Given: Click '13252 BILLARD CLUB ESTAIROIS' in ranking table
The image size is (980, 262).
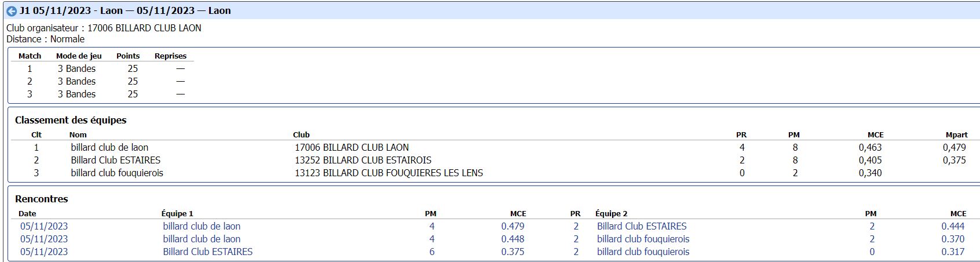Looking at the screenshot, I should click(363, 161).
